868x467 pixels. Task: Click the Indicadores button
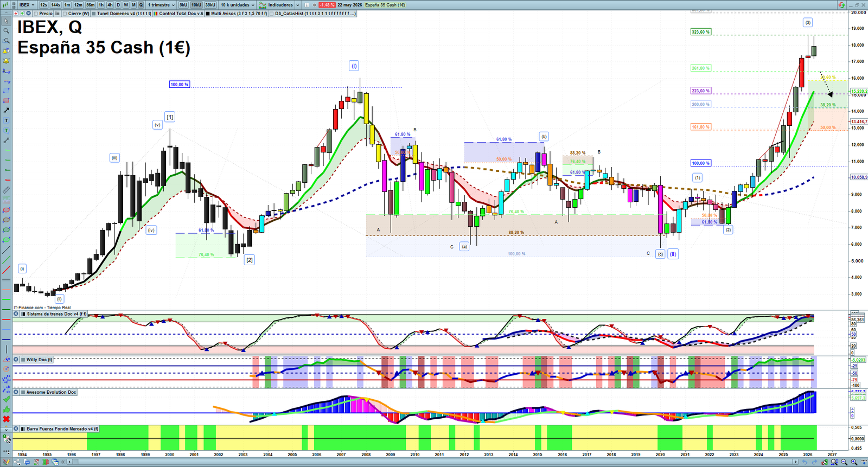coord(280,5)
